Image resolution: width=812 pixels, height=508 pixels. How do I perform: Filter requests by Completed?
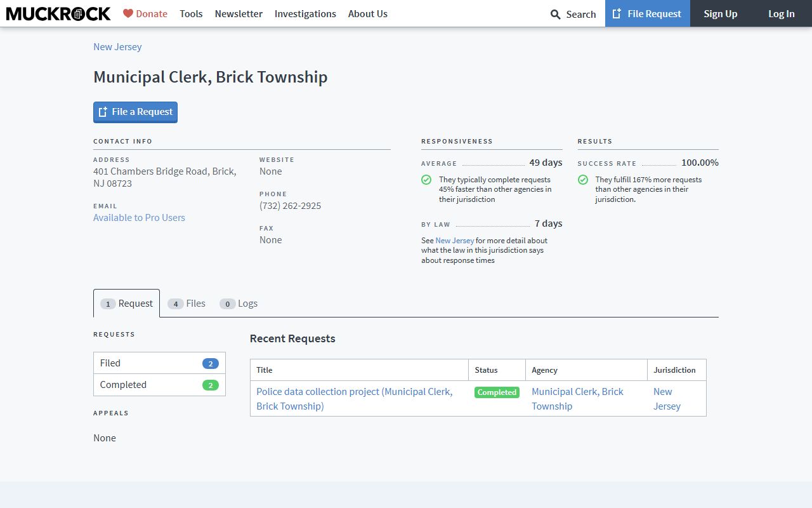[159, 385]
